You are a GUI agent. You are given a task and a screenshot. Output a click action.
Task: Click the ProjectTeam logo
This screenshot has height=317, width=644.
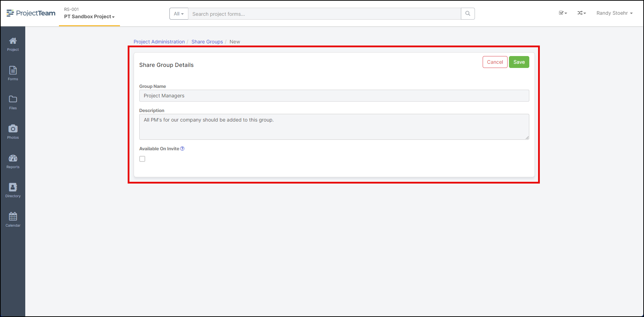point(31,13)
